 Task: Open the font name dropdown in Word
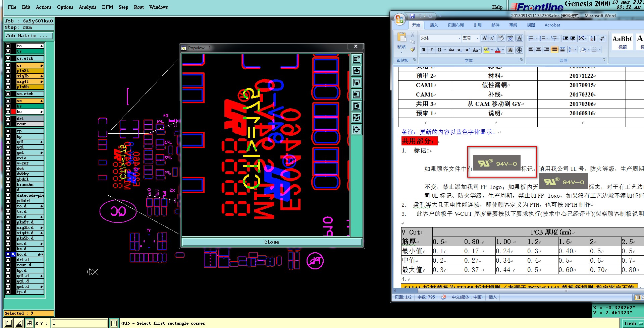point(459,38)
